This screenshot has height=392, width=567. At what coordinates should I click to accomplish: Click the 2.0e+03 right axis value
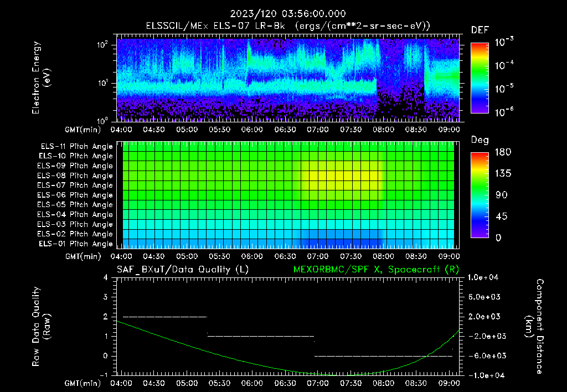click(484, 317)
